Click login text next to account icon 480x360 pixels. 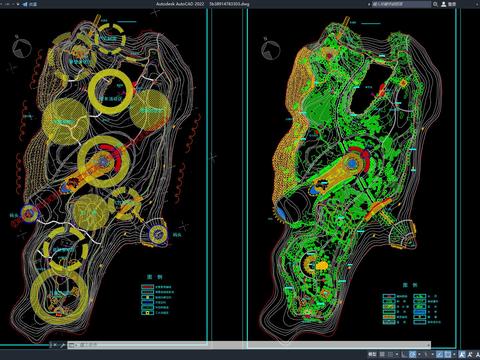coord(452,4)
